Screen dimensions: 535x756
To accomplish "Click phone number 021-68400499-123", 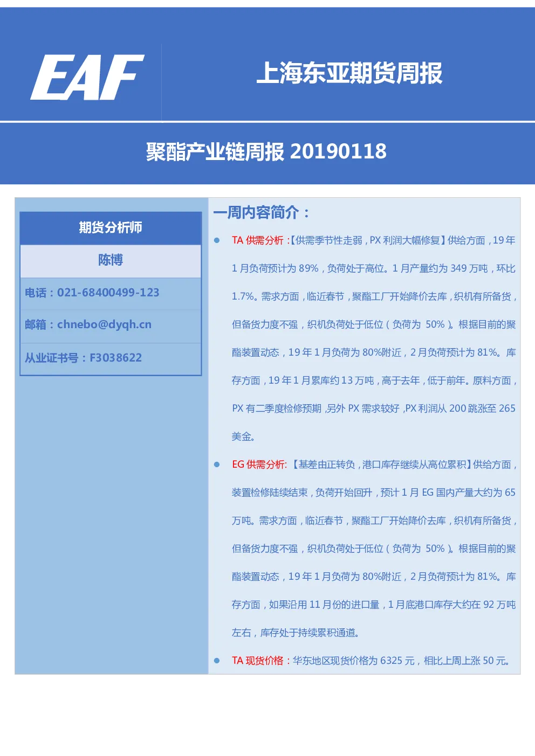I will 108,293.
